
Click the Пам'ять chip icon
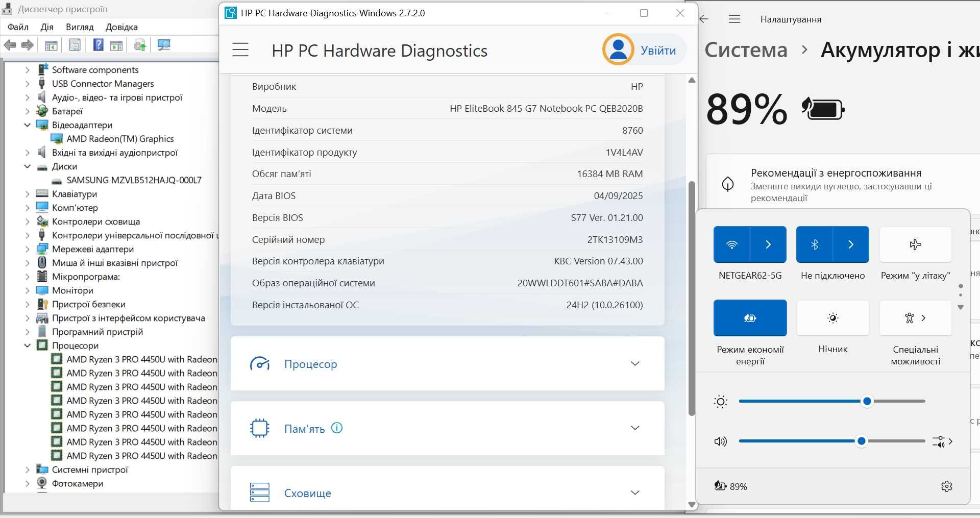point(260,428)
